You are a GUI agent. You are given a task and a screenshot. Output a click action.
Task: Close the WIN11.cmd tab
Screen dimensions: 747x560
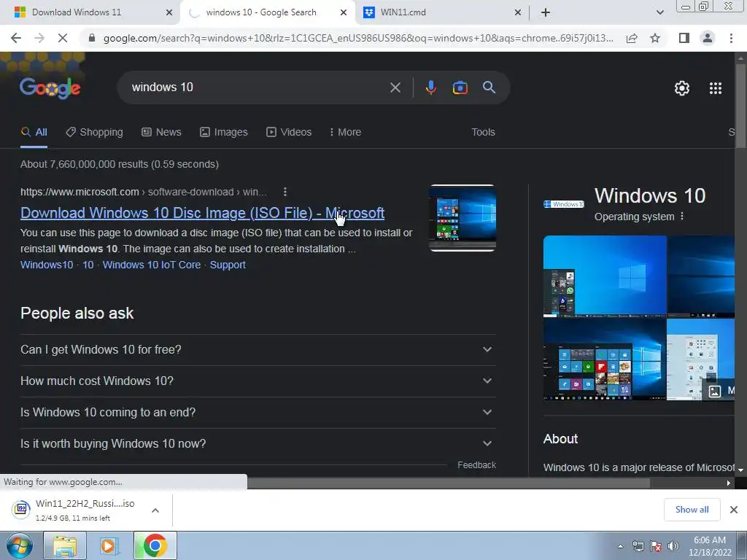518,12
